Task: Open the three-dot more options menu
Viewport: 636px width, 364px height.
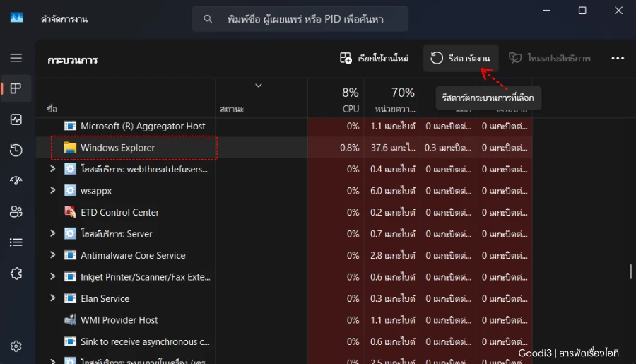Action: pos(618,58)
